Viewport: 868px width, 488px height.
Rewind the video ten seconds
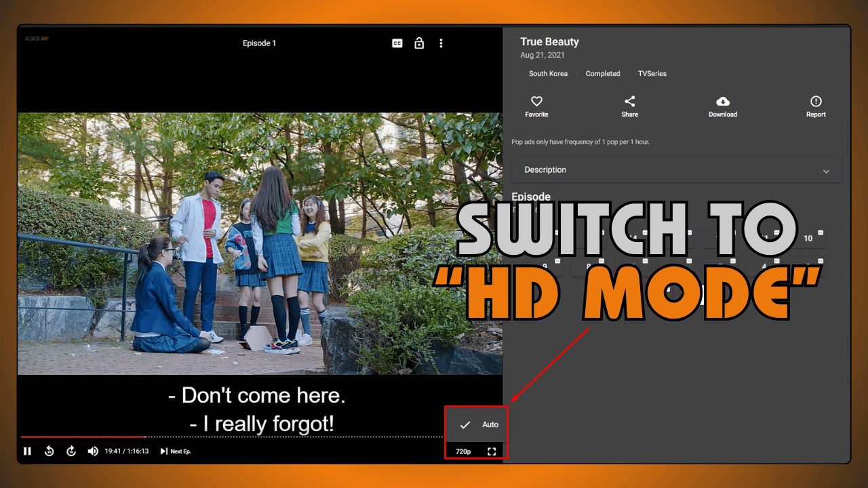(x=49, y=451)
